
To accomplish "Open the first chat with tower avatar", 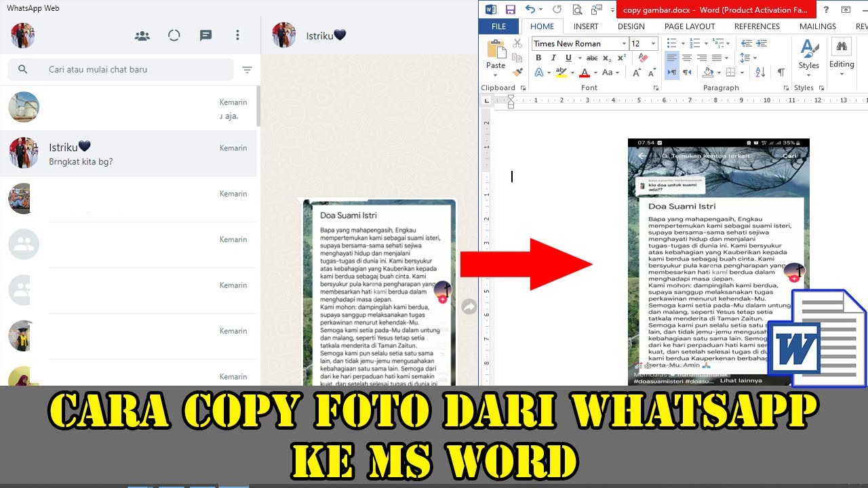I will tap(129, 108).
